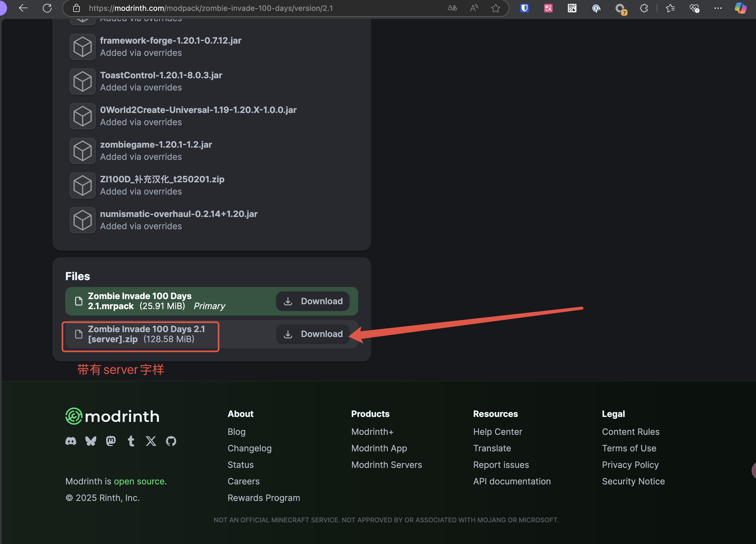This screenshot has width=756, height=544.
Task: Download the primary 2.1.mrpack file
Action: tap(312, 301)
